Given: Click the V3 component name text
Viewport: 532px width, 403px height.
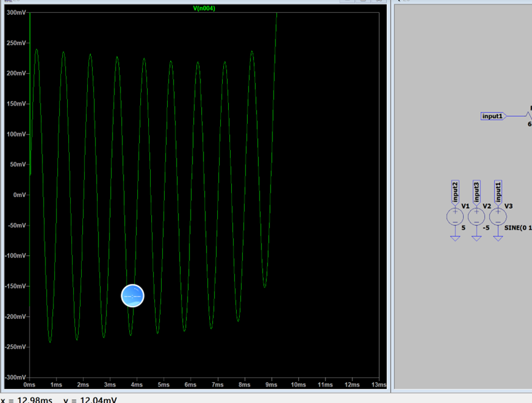Looking at the screenshot, I should click(508, 206).
